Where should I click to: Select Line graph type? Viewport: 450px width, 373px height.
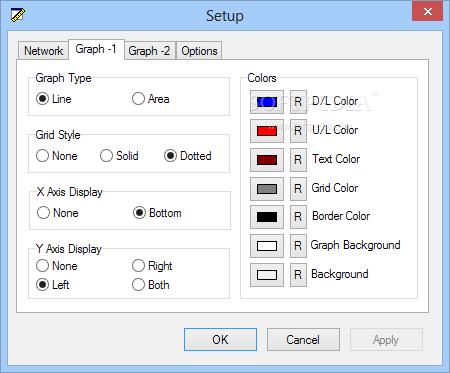pos(54,99)
